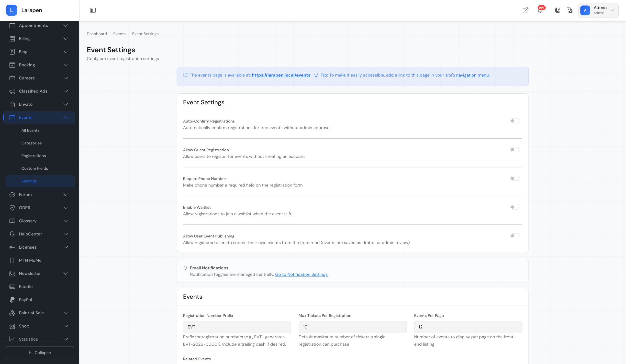
Task: Open the larapen.local/events page link
Action: [x=281, y=75]
